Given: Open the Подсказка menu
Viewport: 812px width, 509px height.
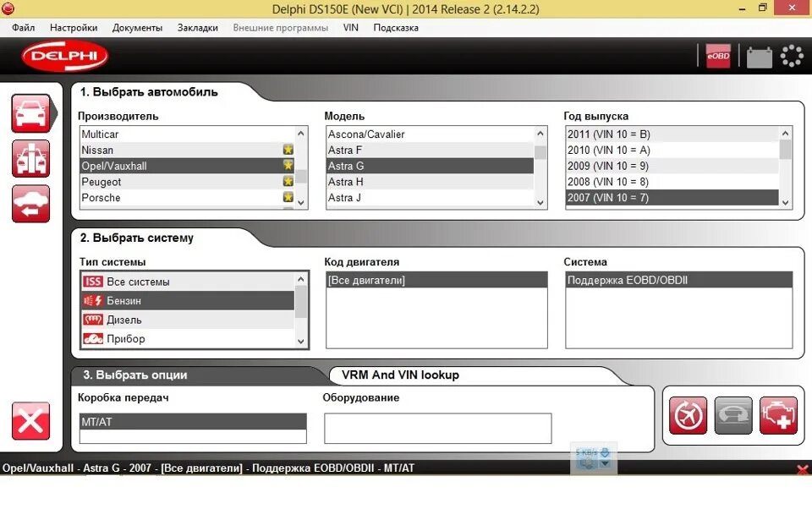Looking at the screenshot, I should click(396, 27).
